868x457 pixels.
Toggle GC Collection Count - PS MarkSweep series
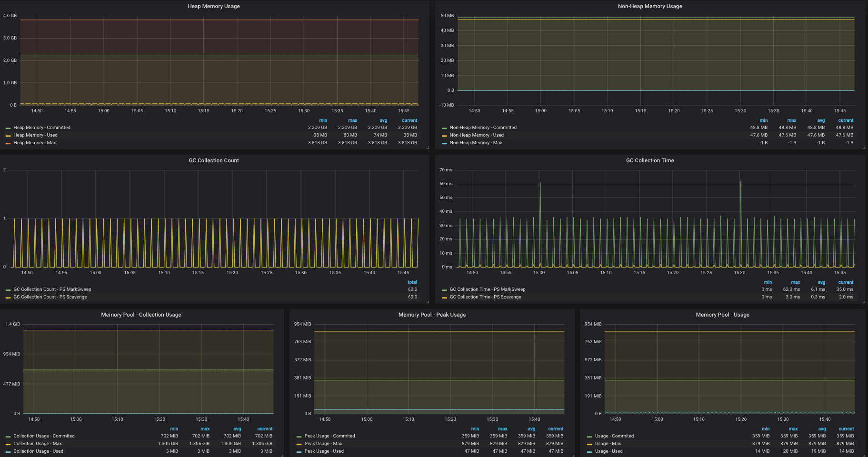pyautogui.click(x=52, y=289)
